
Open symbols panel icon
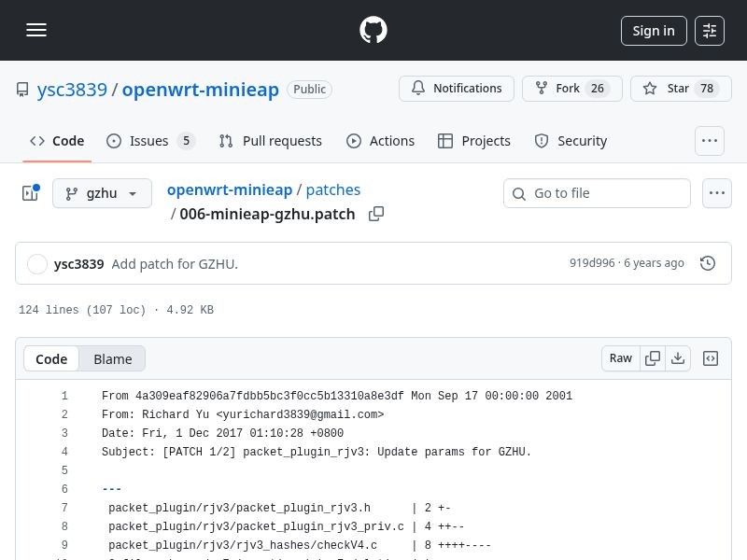click(711, 358)
